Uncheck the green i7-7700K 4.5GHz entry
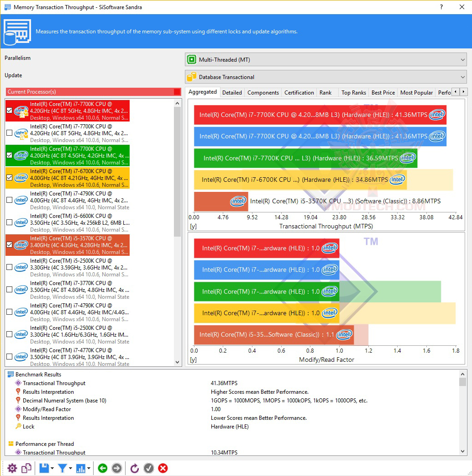 (10, 155)
